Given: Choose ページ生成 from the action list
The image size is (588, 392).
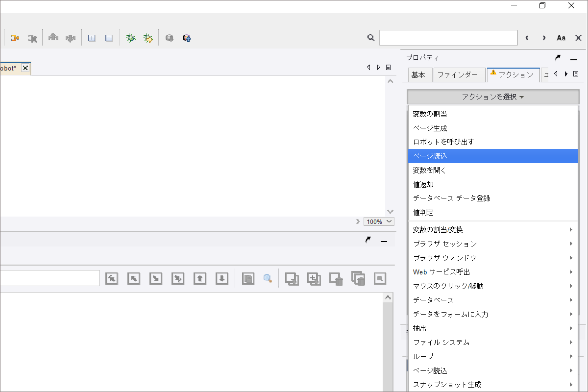Looking at the screenshot, I should pyautogui.click(x=493, y=128).
